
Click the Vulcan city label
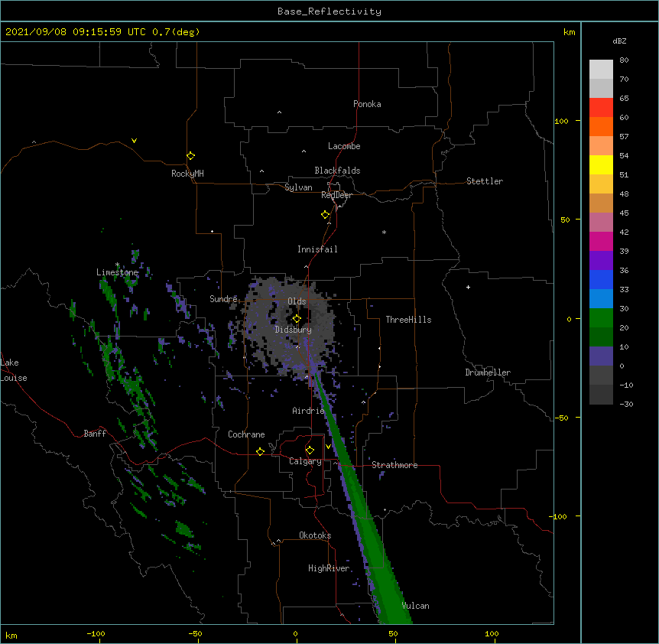coord(415,606)
